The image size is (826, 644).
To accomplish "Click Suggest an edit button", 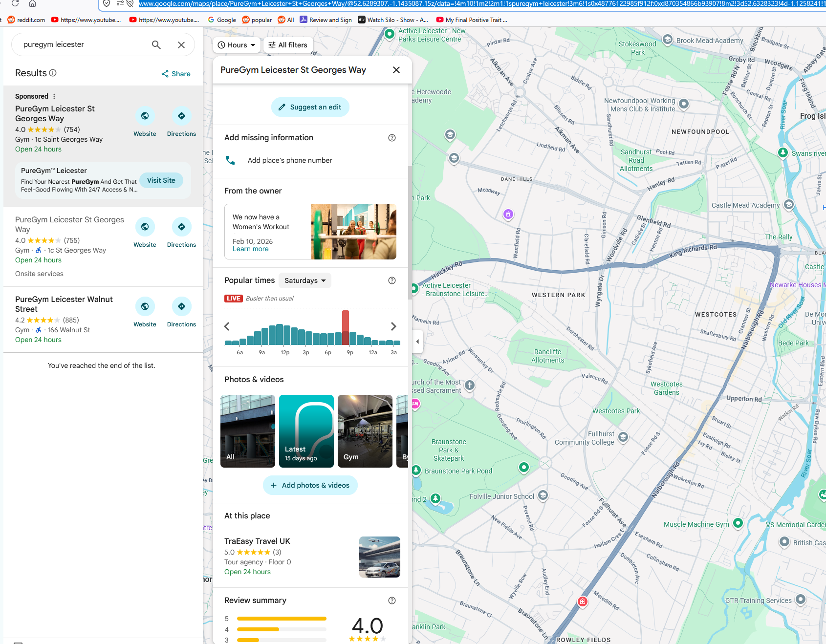I will pos(310,107).
